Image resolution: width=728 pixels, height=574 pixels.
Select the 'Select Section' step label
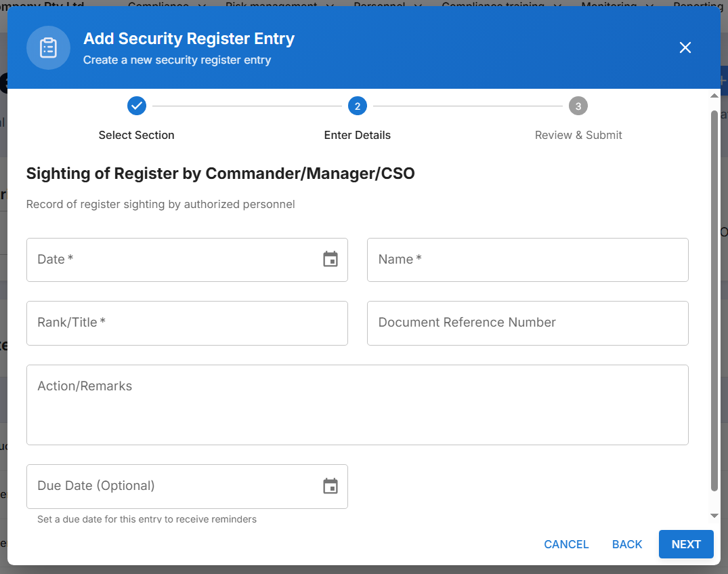(137, 135)
